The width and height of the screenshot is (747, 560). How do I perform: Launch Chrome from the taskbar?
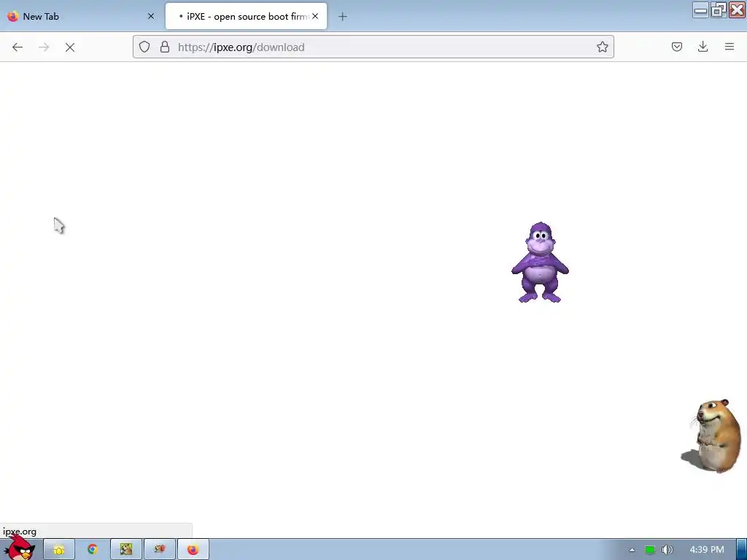tap(93, 550)
